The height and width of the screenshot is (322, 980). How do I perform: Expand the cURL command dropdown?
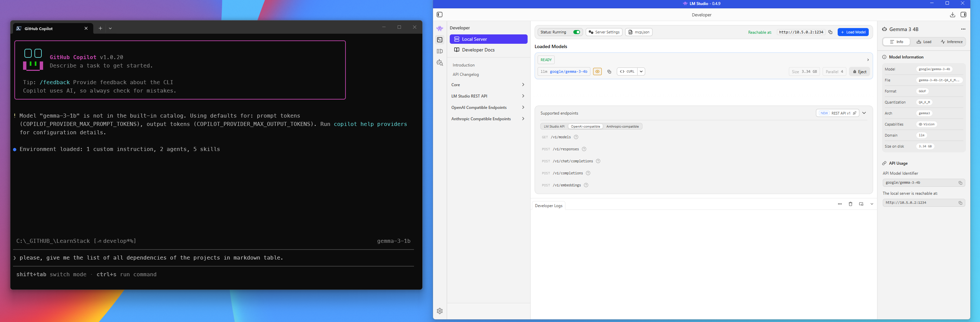(x=642, y=71)
